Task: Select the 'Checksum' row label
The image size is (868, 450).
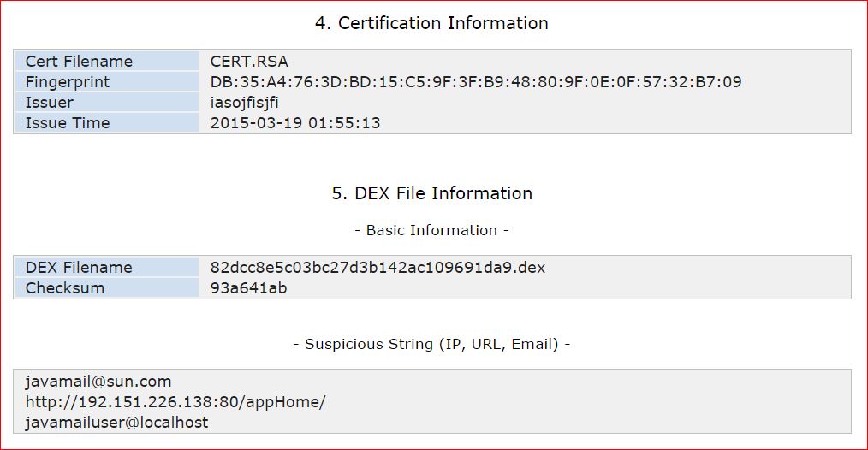Action: 65,288
